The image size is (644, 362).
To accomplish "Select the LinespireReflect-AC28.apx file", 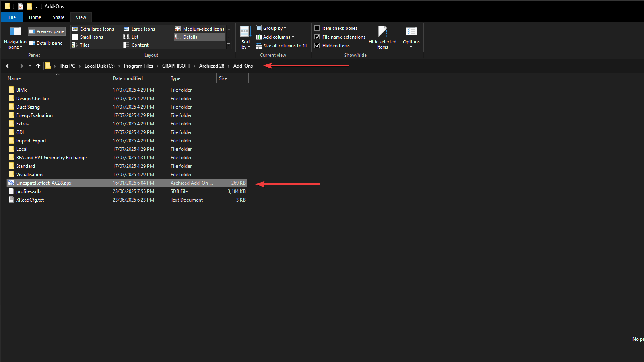I will [x=44, y=183].
